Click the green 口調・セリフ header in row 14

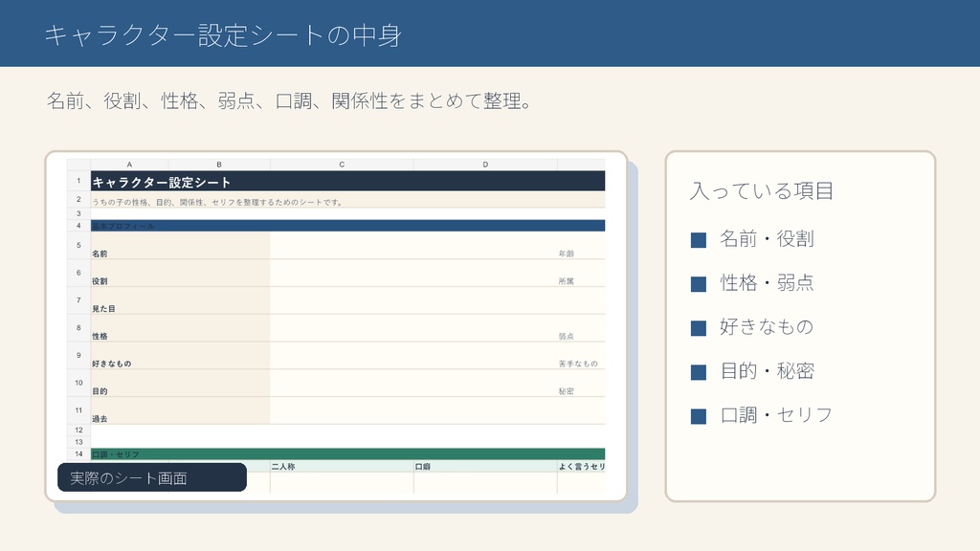coord(347,454)
